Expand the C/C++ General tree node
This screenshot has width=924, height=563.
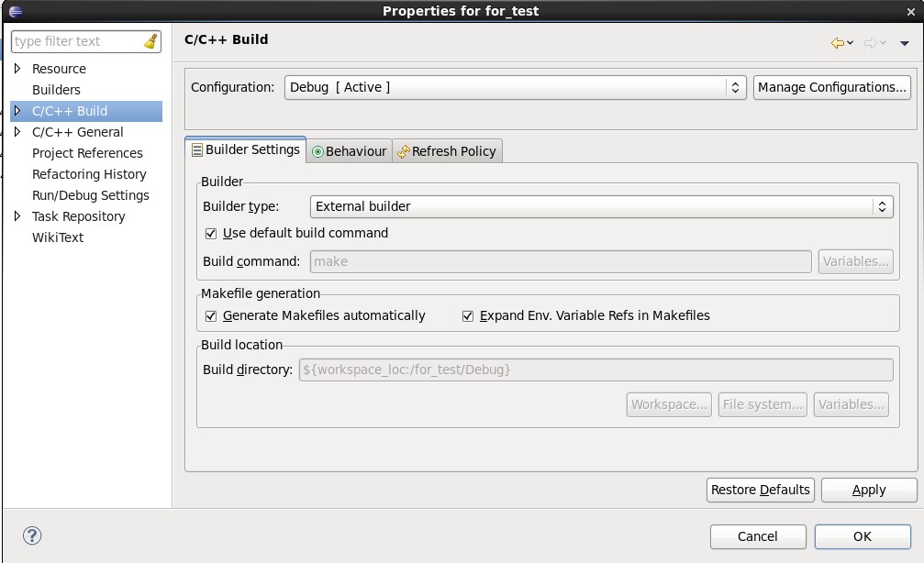coord(17,132)
